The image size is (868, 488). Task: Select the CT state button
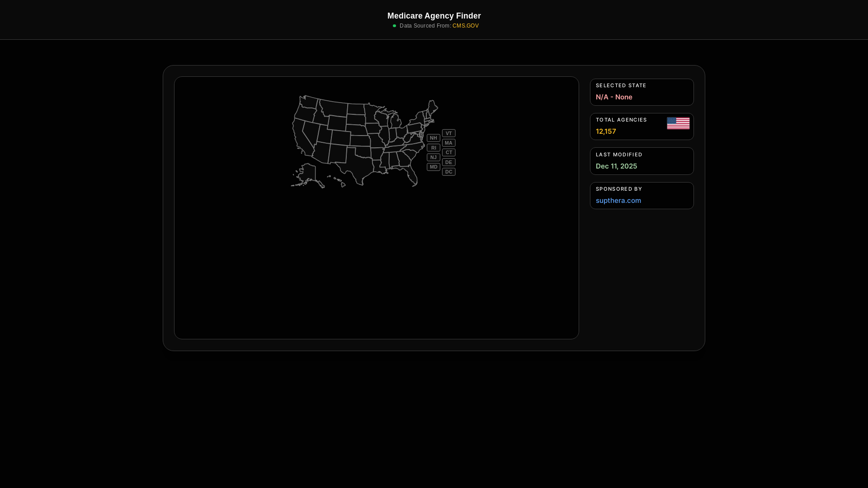[449, 152]
